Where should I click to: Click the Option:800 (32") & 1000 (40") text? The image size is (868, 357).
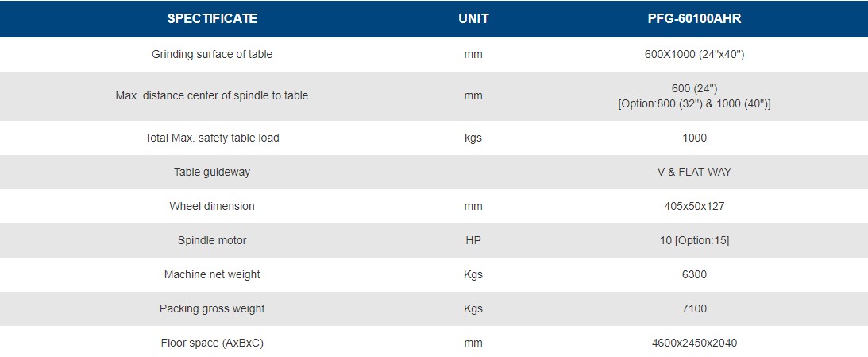694,104
